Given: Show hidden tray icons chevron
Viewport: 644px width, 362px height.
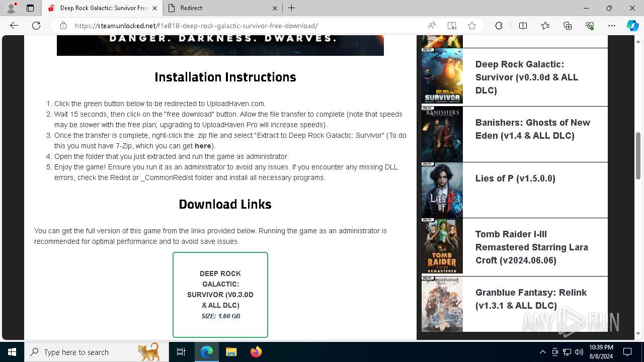Looking at the screenshot, I should pos(542,352).
